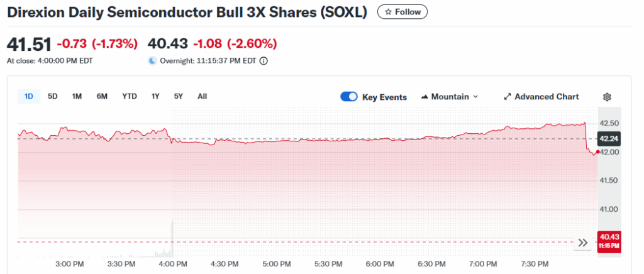Follow the SOXL ticker
This screenshot has width=644, height=274.
[x=402, y=12]
